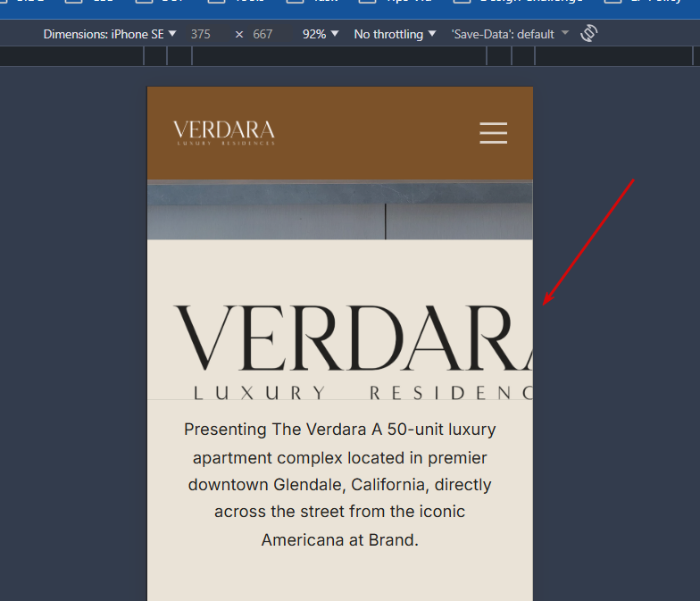Rotate the device viewport orientation
This screenshot has width=700, height=601.
tap(589, 34)
